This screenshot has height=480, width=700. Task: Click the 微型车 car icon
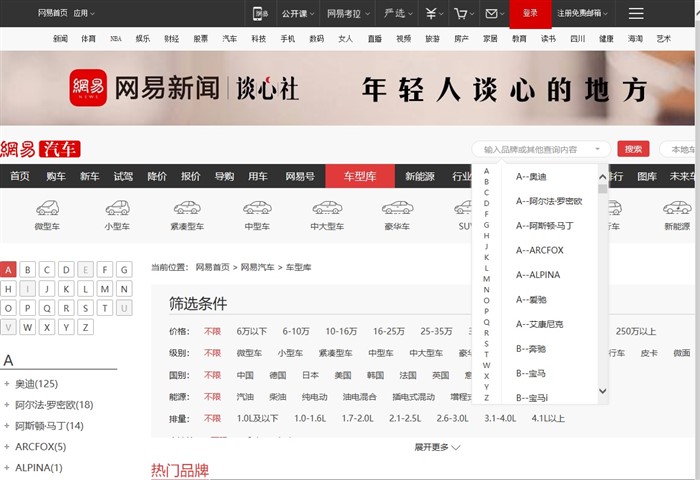click(47, 208)
